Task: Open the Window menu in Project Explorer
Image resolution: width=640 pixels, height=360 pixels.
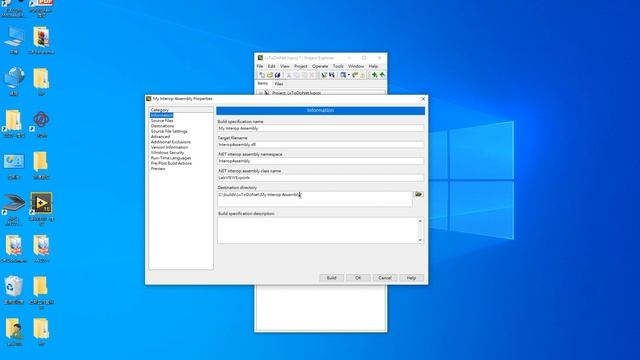Action: pyautogui.click(x=356, y=66)
